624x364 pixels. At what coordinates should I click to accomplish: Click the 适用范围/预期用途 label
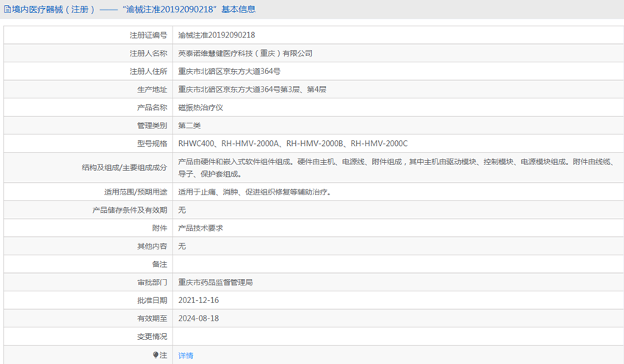click(136, 192)
